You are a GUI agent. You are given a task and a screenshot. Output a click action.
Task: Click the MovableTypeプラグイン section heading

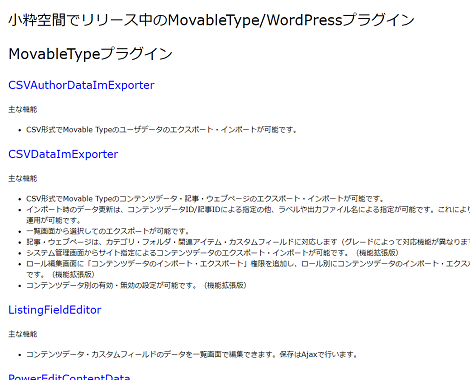[x=90, y=54]
